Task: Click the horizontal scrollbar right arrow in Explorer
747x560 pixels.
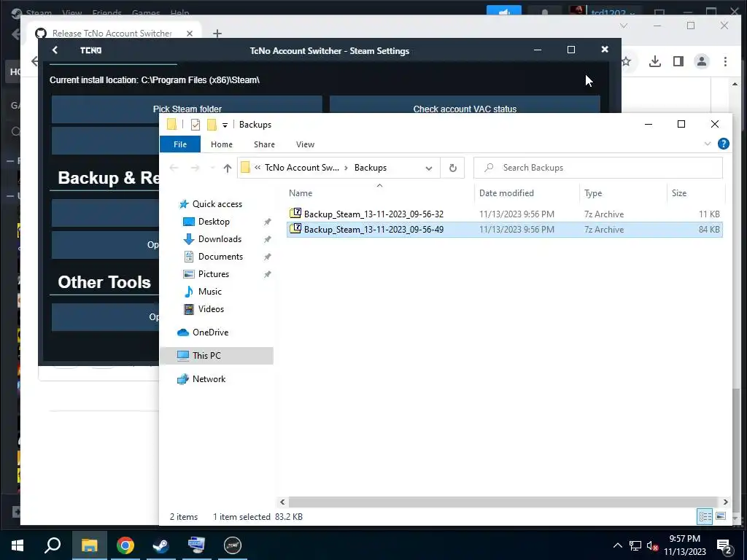Action: click(726, 502)
